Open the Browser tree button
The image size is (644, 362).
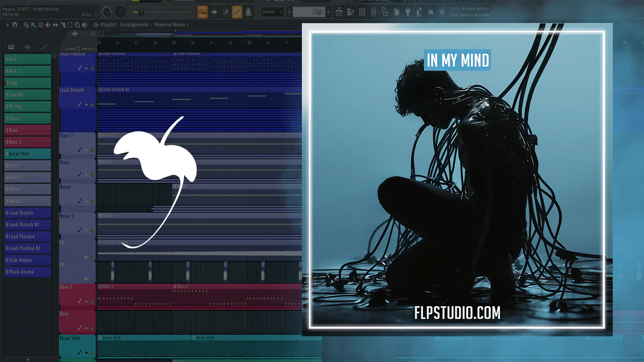pos(385,12)
